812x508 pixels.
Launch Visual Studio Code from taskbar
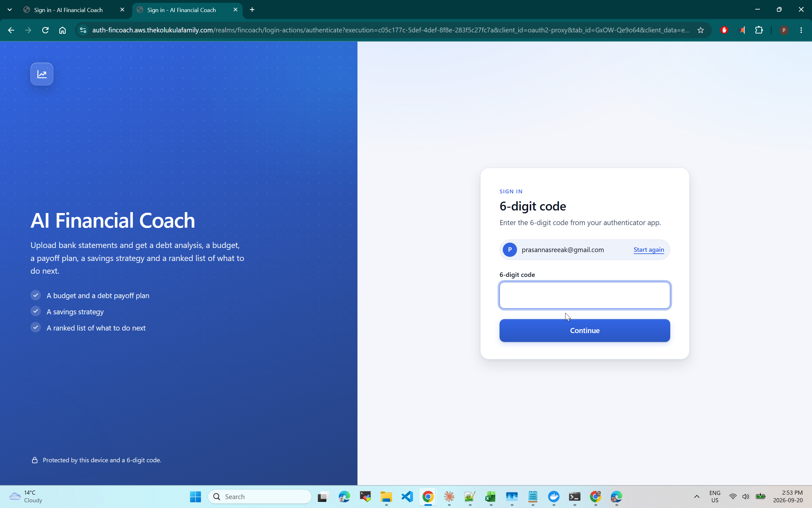pos(407,497)
